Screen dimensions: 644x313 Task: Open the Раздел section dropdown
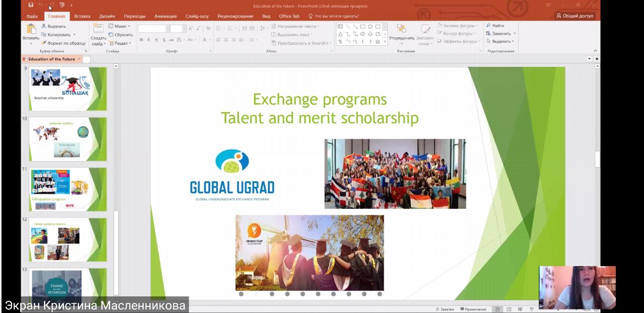pyautogui.click(x=120, y=43)
